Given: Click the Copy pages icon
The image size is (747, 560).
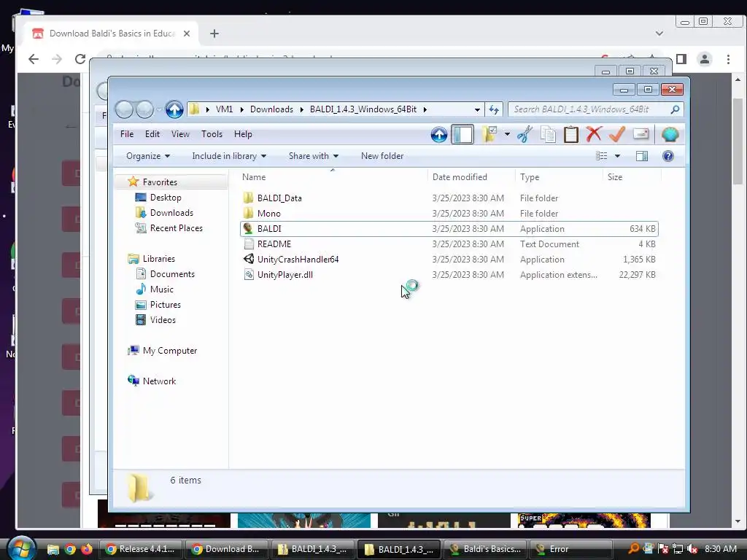Looking at the screenshot, I should pyautogui.click(x=548, y=134).
